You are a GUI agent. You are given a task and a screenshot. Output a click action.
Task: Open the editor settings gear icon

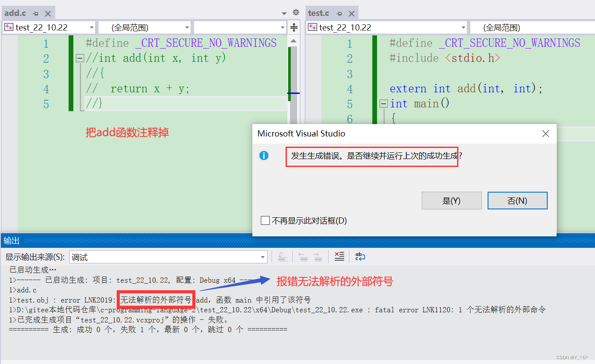(x=296, y=13)
